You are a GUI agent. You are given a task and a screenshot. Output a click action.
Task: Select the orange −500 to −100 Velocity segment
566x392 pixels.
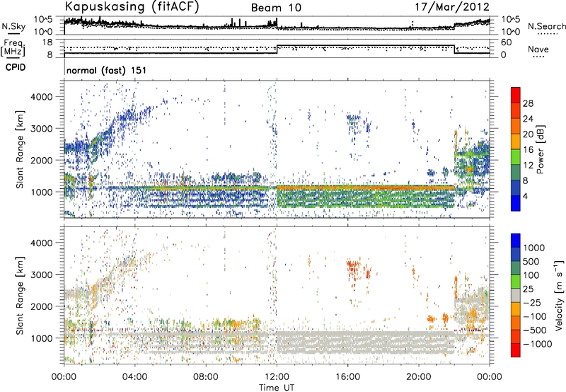pos(516,323)
